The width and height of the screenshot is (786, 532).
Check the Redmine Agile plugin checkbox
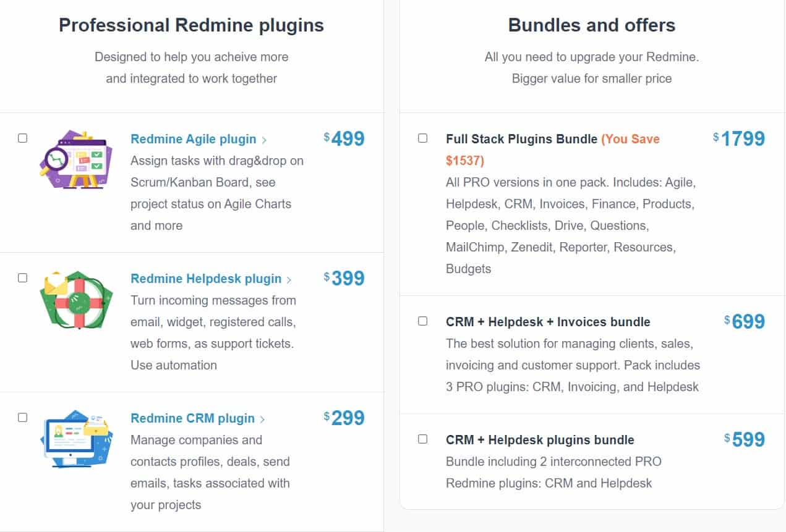22,138
